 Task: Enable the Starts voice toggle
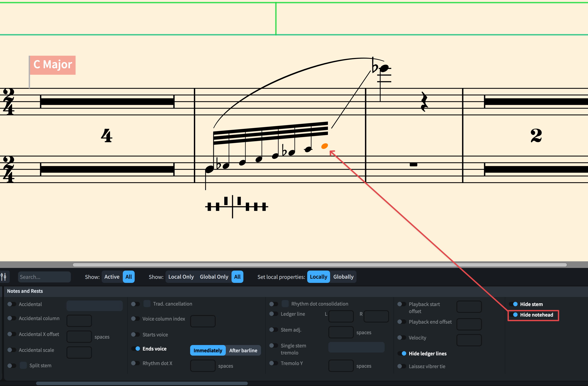pos(135,335)
